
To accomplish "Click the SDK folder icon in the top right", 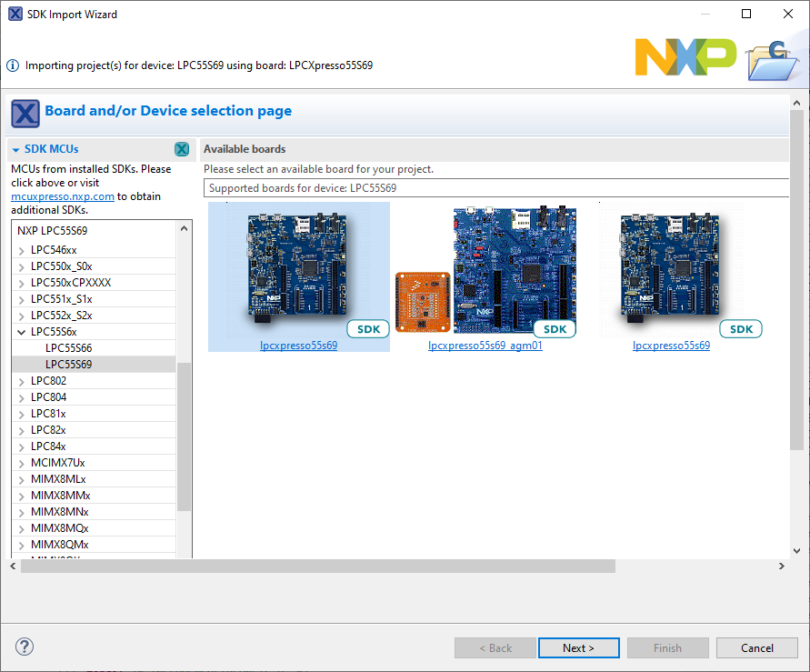I will pos(772,61).
